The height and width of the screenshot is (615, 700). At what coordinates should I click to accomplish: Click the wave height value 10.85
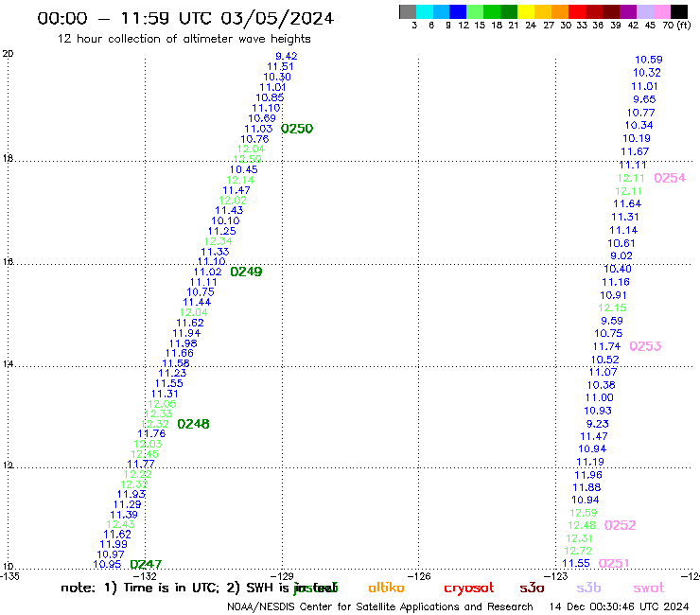(x=270, y=97)
